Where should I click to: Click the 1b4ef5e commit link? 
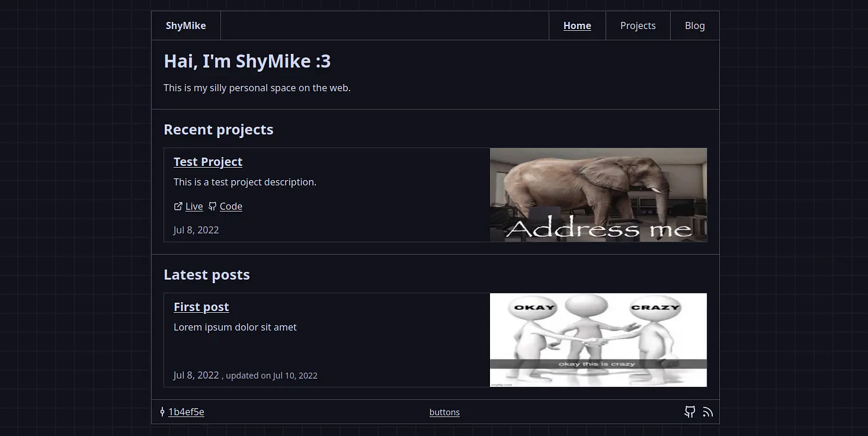pos(187,412)
